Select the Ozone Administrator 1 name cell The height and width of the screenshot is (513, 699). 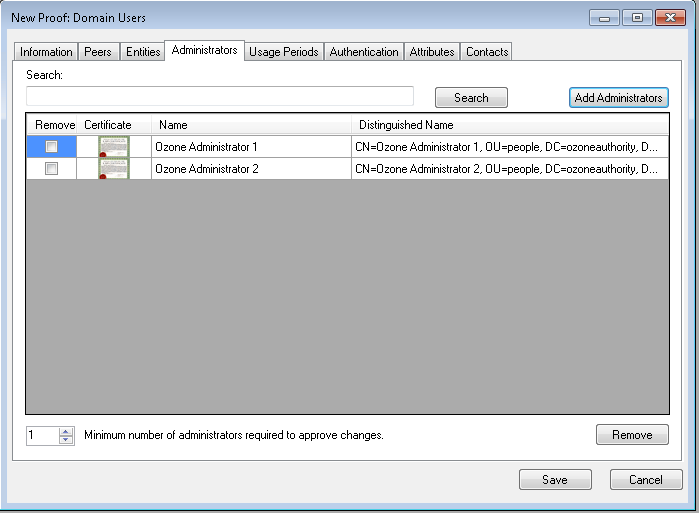(x=251, y=147)
